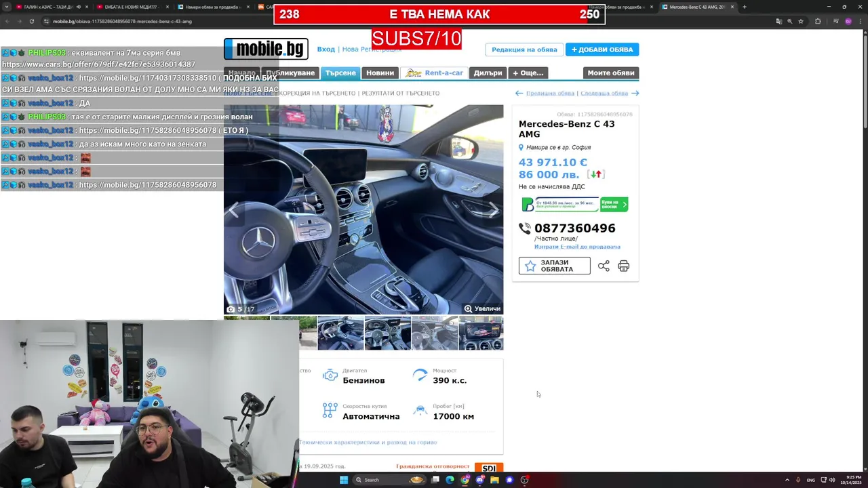Show hidden system tray icons
This screenshot has height=488, width=868.
(787, 480)
